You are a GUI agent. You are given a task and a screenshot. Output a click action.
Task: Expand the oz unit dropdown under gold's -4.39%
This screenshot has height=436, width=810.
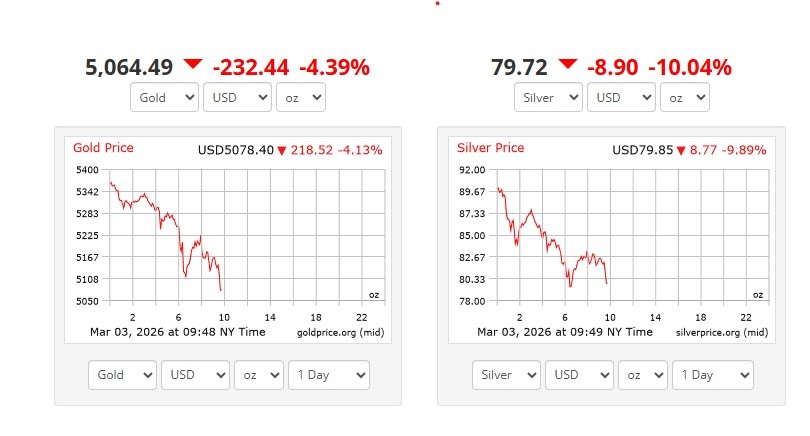(301, 98)
